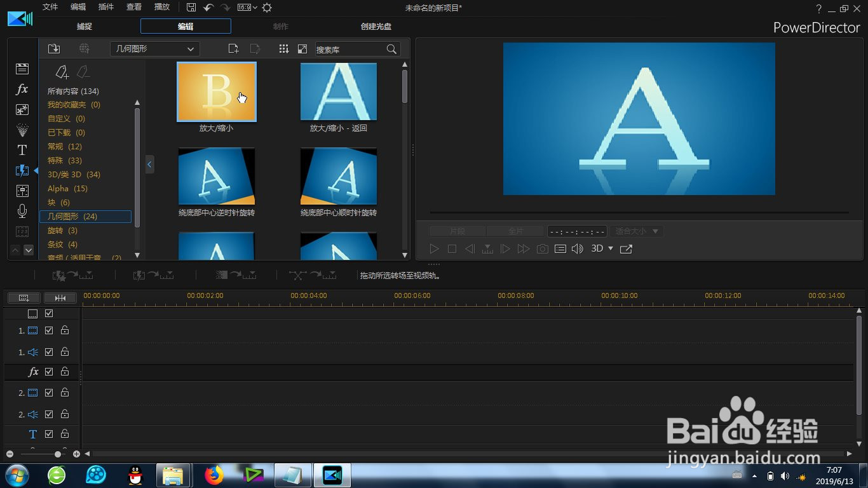Click the undock preview window icon

(x=626, y=249)
